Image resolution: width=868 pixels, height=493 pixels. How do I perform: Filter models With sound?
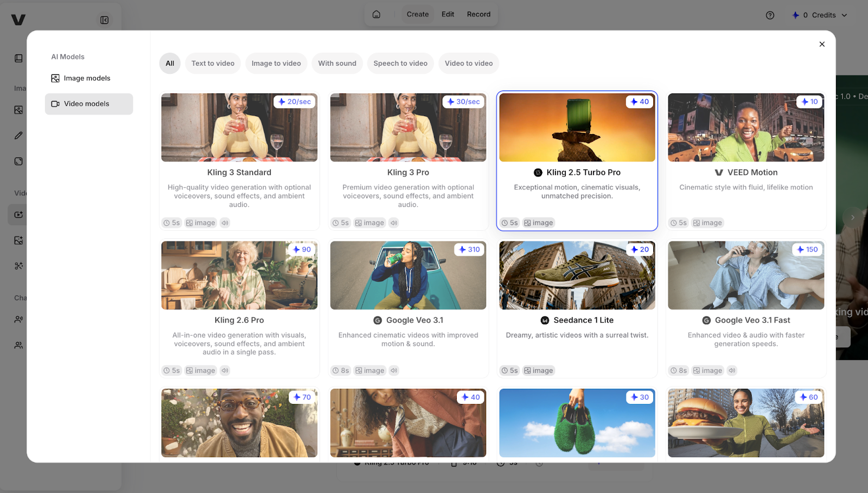click(337, 64)
